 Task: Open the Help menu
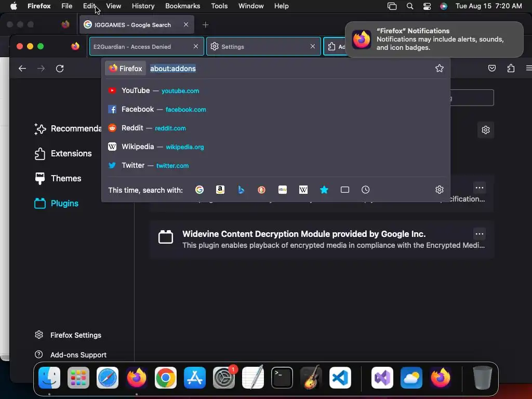281,6
